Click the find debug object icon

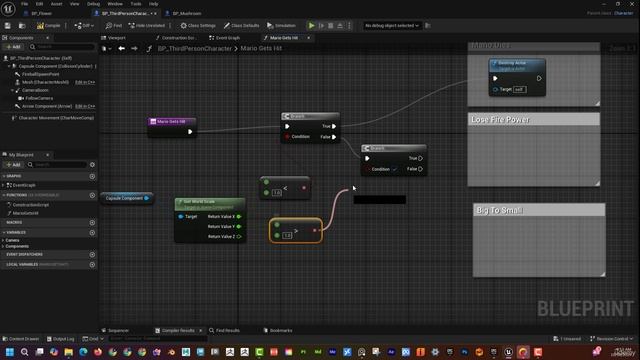tap(427, 26)
